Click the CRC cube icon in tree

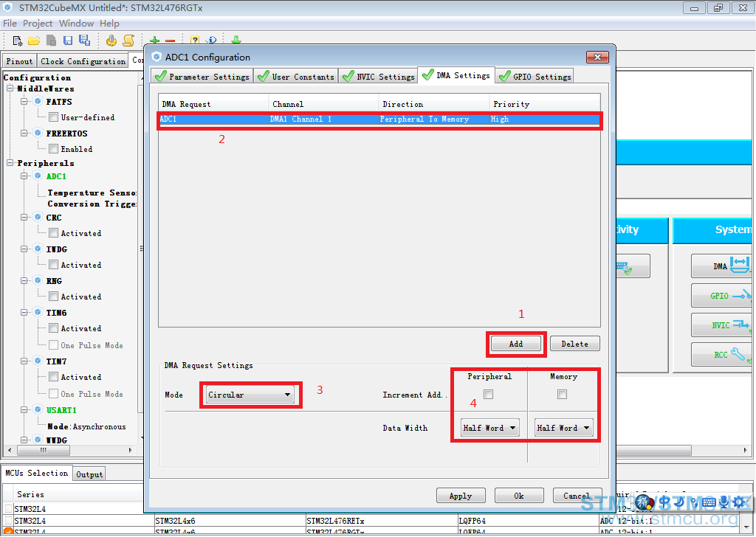(38, 217)
